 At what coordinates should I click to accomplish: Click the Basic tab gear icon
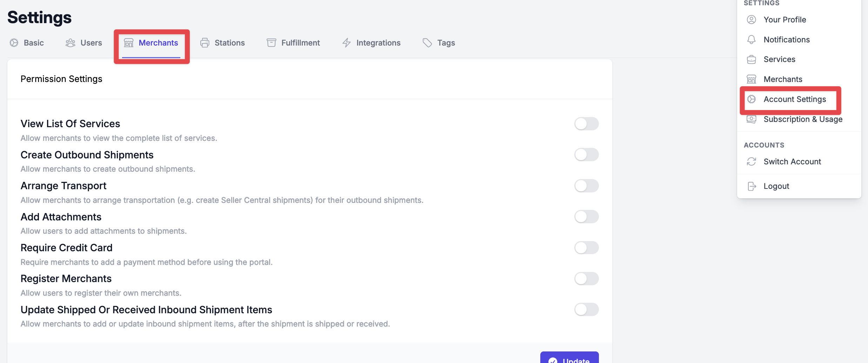click(14, 43)
